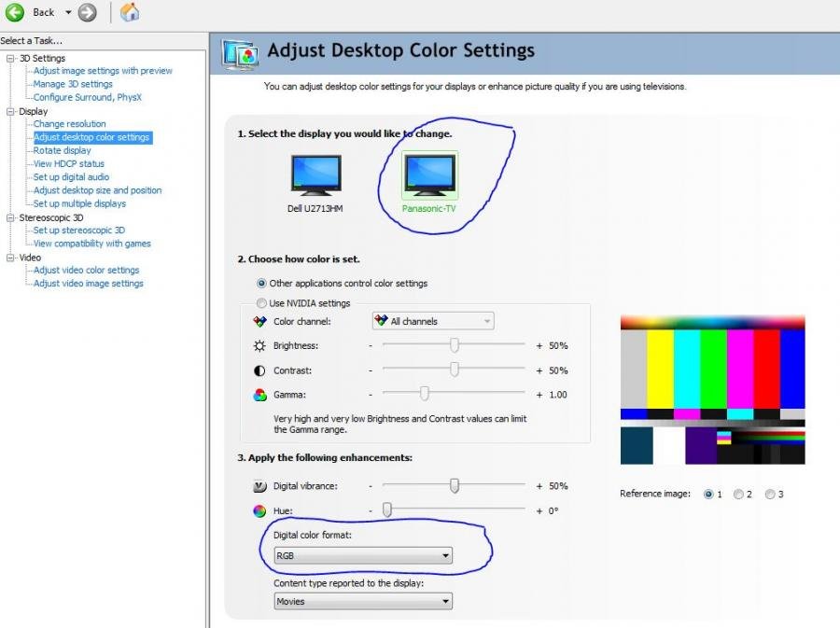Click the Contrast slider handle
This screenshot has width=840, height=628.
click(455, 370)
